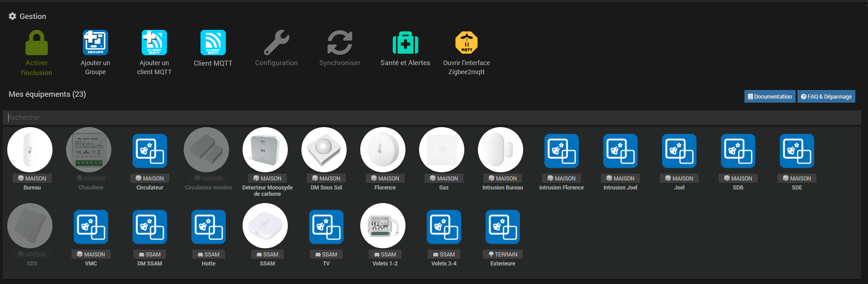Open Volets 1-2 module device
Image resolution: width=868 pixels, height=284 pixels.
coord(383,226)
